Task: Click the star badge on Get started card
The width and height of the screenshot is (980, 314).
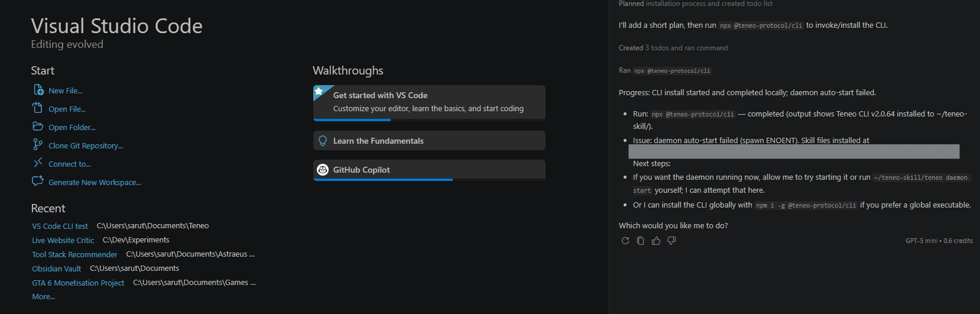Action: point(319,91)
